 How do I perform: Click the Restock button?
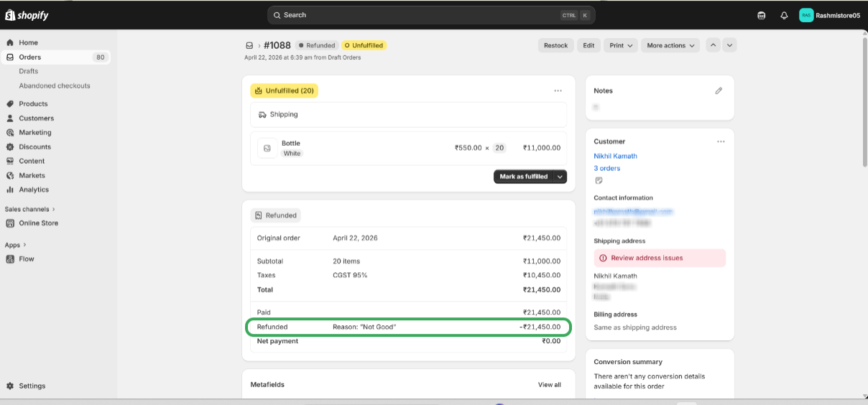(x=555, y=45)
